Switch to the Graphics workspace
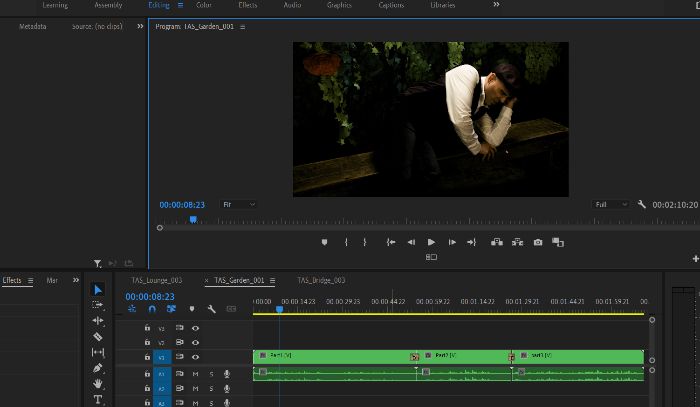Viewport: 700px width, 407px height. pos(339,5)
